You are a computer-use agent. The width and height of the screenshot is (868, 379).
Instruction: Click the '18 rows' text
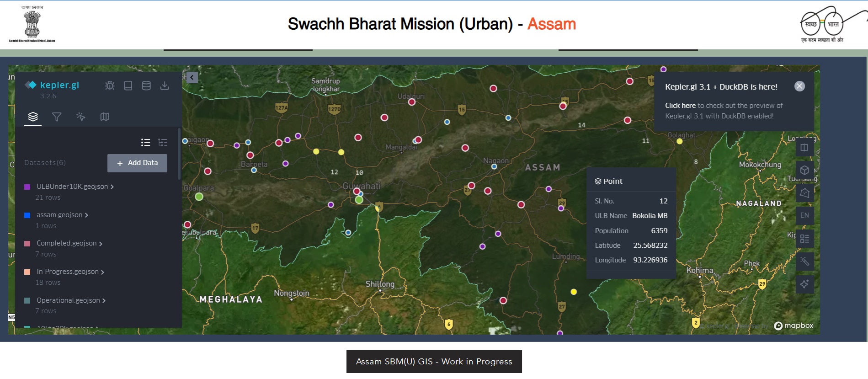tap(48, 283)
